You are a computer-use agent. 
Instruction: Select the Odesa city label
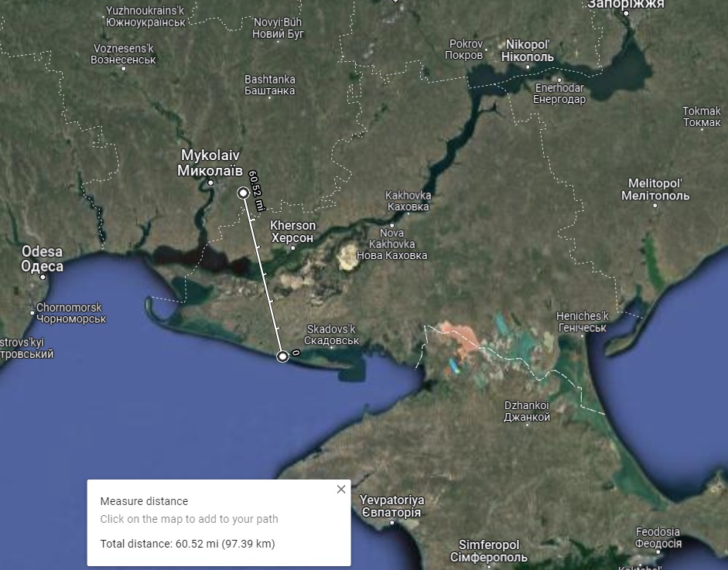(42, 259)
